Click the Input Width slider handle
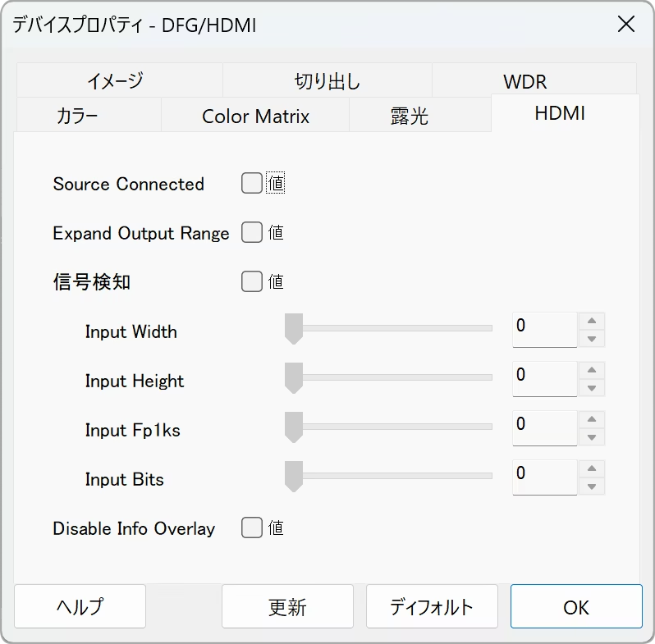The image size is (655, 644). pyautogui.click(x=293, y=329)
